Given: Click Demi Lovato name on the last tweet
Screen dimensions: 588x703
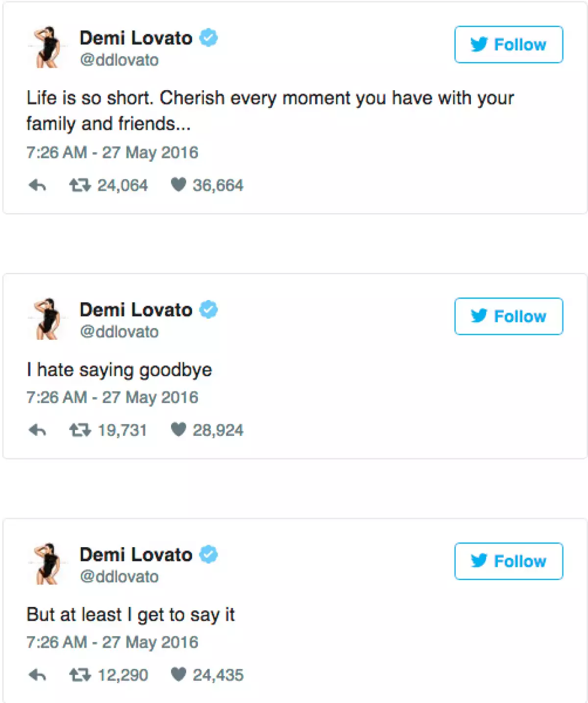Looking at the screenshot, I should pos(136,554).
